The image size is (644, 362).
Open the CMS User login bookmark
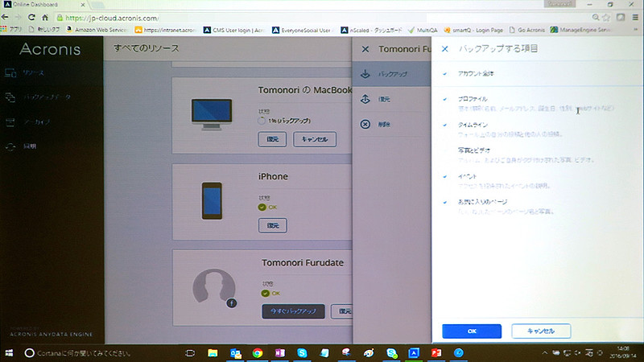click(x=233, y=30)
